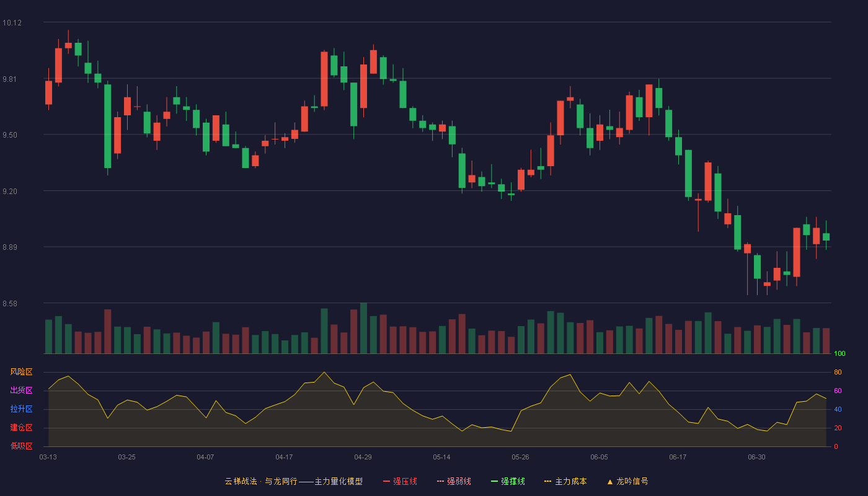Viewport: 868px width, 496px height.
Task: Click the 风险区 zone label
Action: coord(21,372)
